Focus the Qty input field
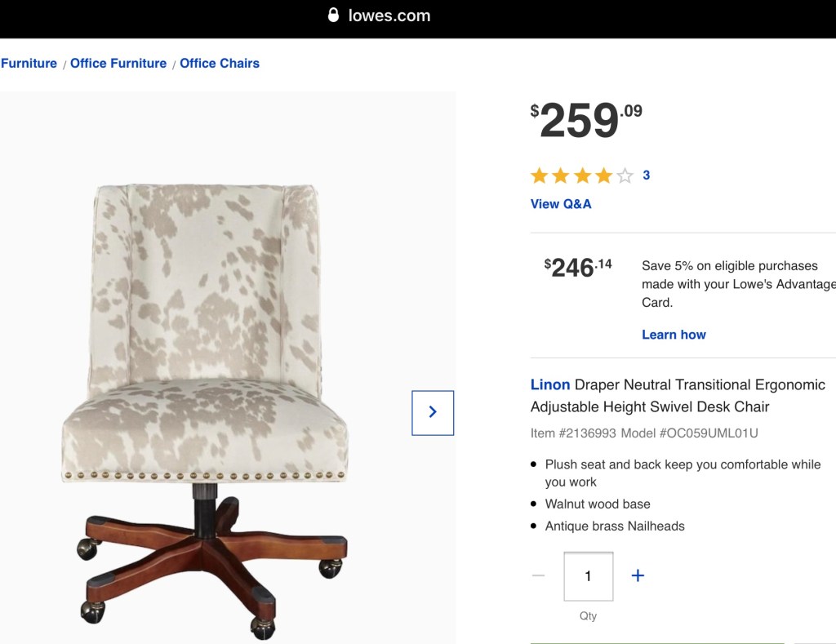836x644 pixels. tap(588, 576)
